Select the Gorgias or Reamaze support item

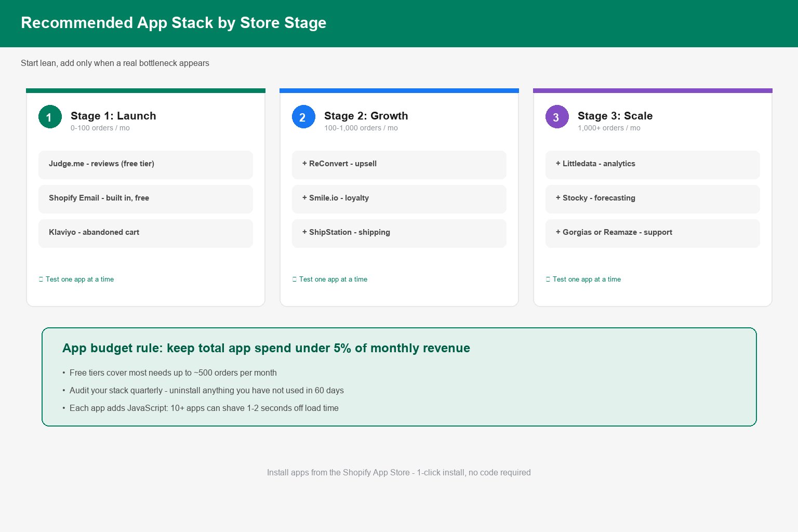click(x=653, y=233)
